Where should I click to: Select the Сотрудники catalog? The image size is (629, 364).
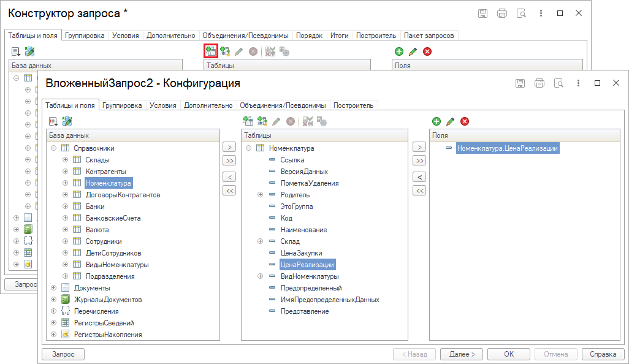(104, 241)
